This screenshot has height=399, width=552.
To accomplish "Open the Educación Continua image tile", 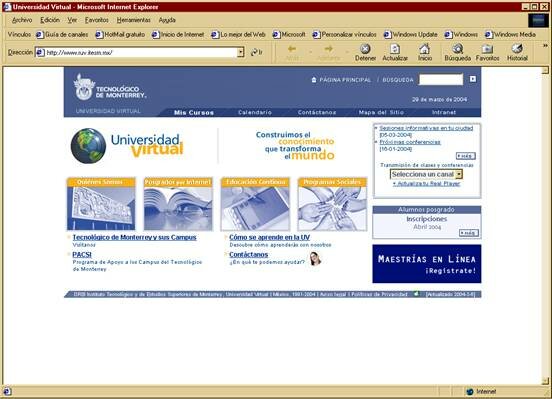I will point(255,204).
